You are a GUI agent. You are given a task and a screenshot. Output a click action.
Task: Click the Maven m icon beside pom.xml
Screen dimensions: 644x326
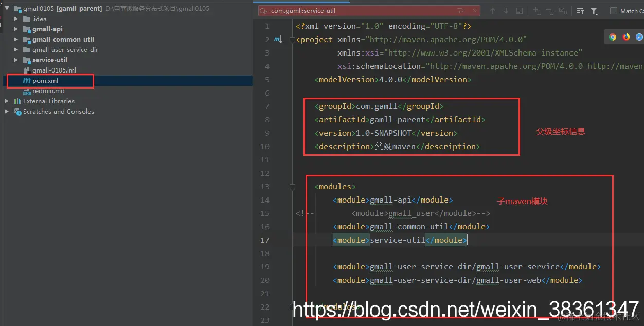[x=27, y=81]
